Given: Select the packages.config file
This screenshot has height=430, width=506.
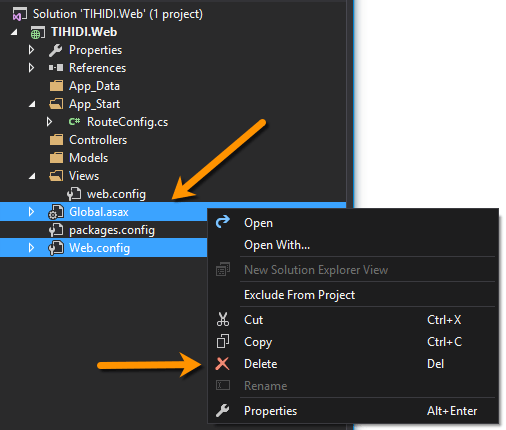Looking at the screenshot, I should coord(112,230).
